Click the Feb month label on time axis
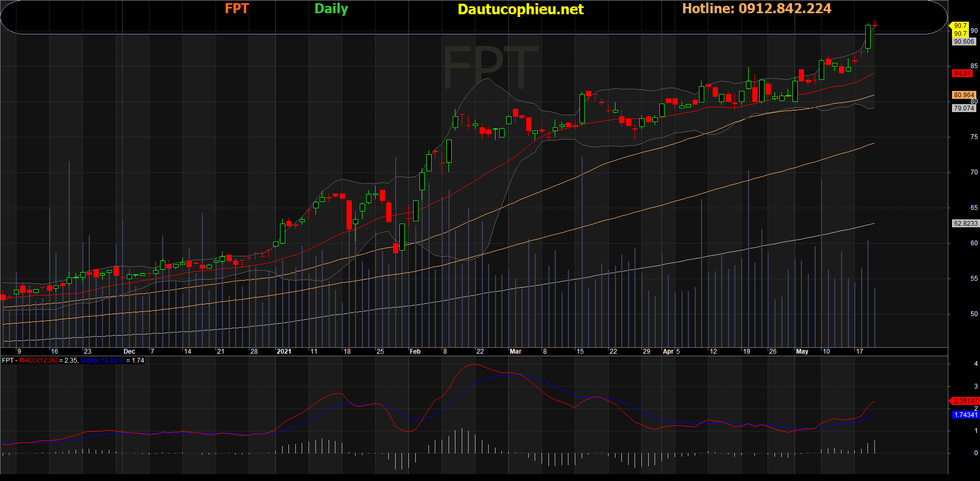 (415, 351)
